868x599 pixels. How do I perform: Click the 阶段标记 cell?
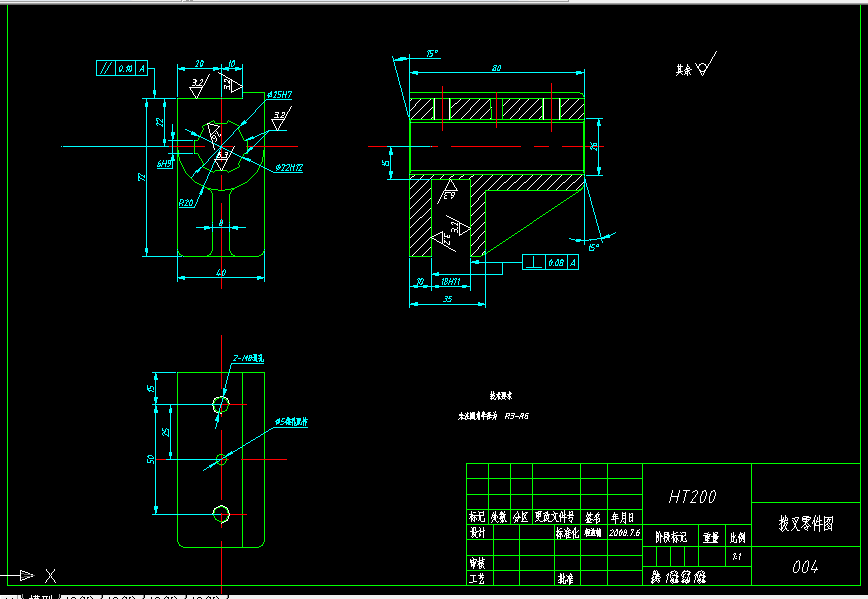[671, 537]
